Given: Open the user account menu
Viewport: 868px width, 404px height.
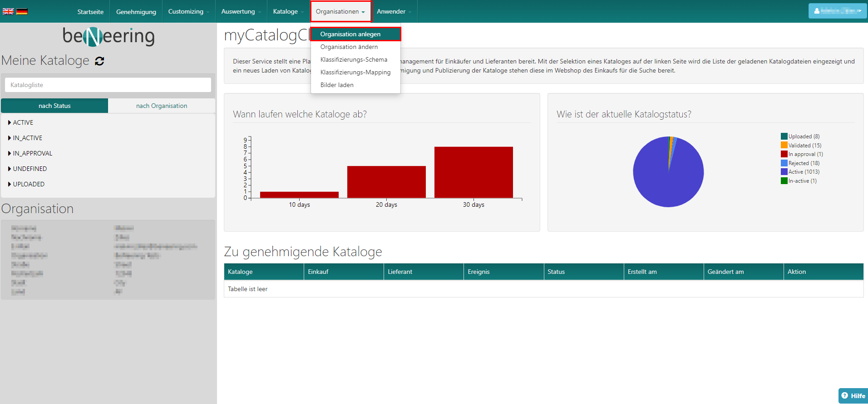Looking at the screenshot, I should coord(837,11).
